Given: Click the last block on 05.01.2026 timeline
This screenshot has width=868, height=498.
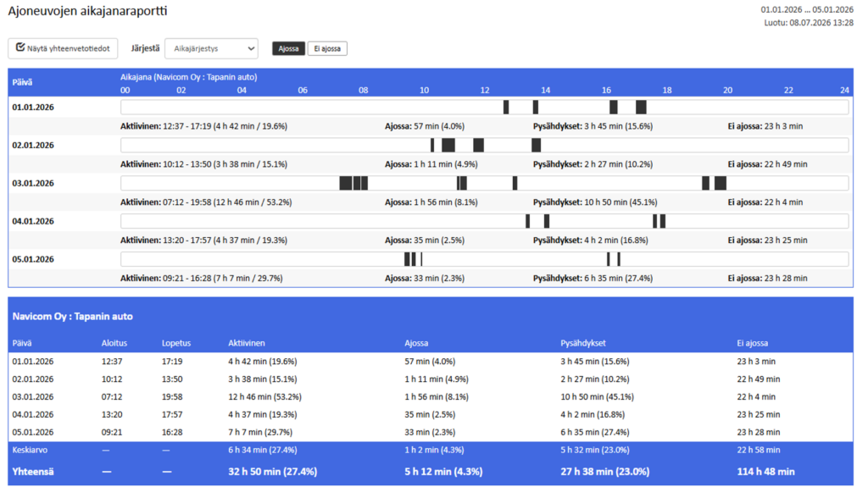Looking at the screenshot, I should 619,259.
